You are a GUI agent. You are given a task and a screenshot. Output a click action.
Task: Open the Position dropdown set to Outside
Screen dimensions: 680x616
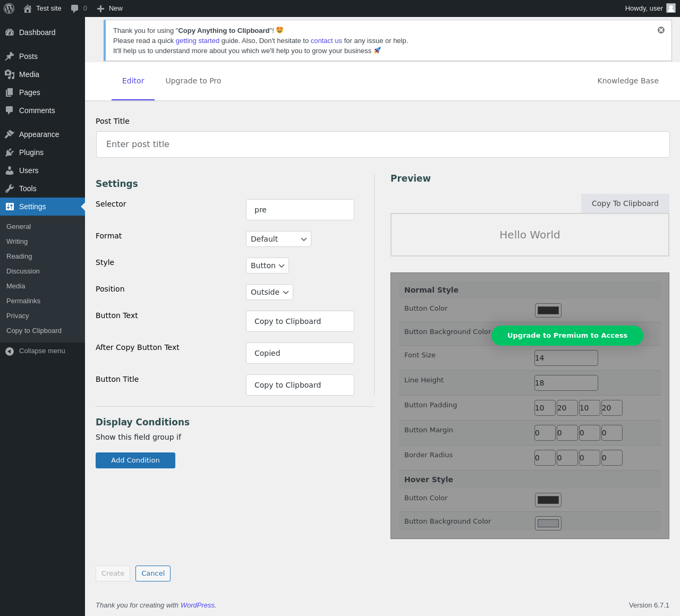[x=269, y=292]
